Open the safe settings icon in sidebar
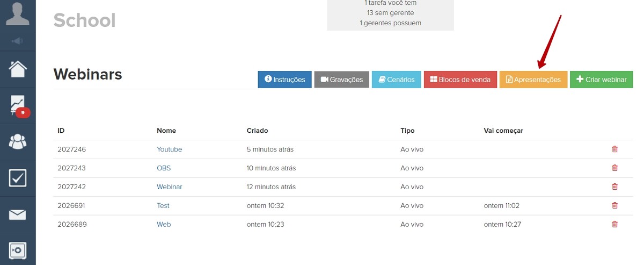 coord(18,250)
